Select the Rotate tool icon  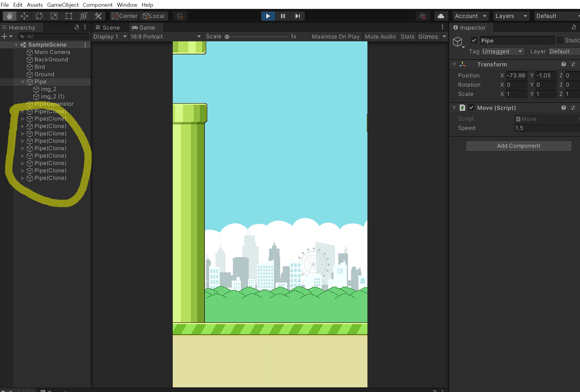coord(39,16)
